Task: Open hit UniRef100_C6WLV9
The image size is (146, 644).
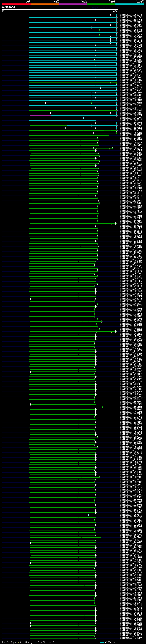Action: [x=131, y=565]
